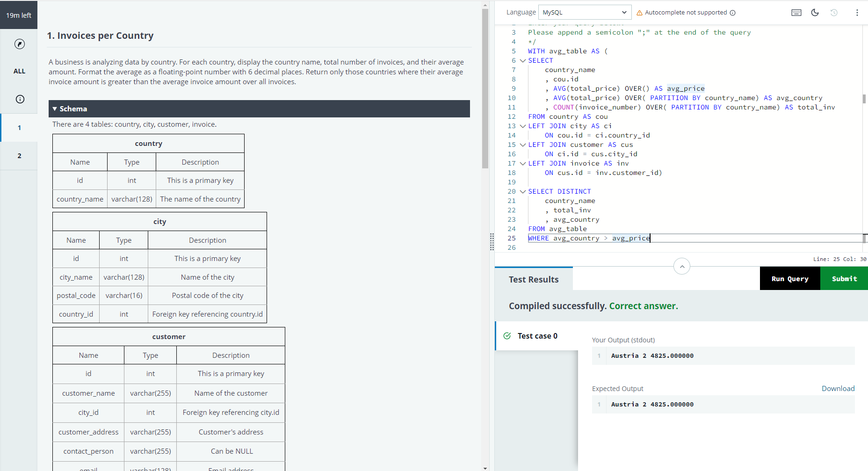Open keyboard shortcuts icon in editor toolbar
Viewport: 868px width, 471px height.
[796, 13]
